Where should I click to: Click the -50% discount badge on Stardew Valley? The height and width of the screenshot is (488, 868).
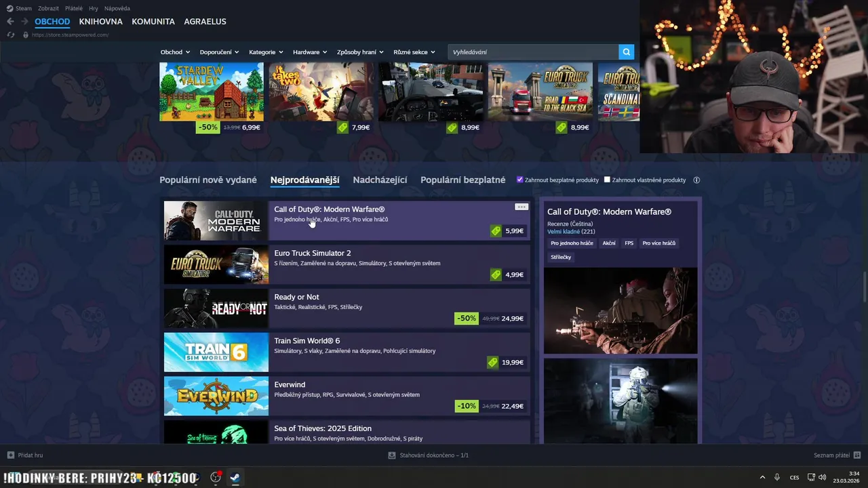pyautogui.click(x=208, y=127)
